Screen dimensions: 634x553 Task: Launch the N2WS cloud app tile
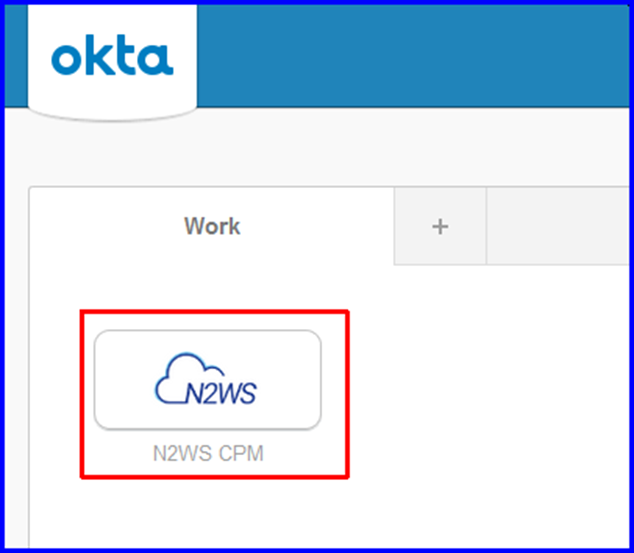208,380
